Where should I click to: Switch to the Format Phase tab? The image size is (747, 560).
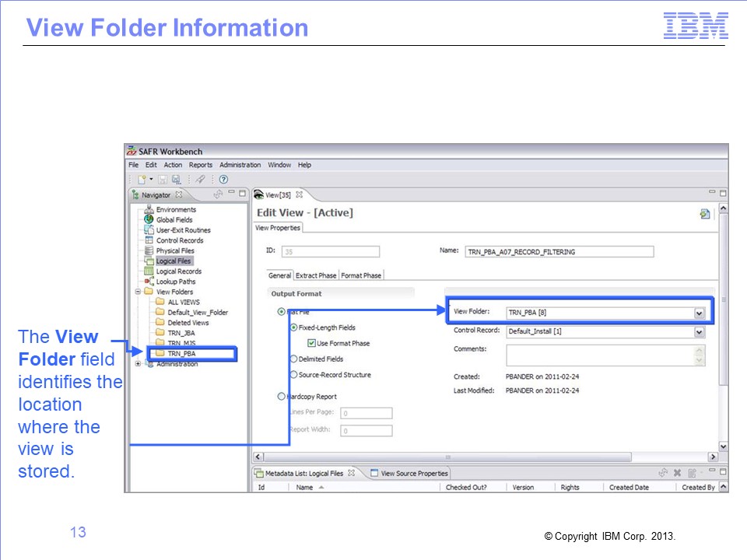361,275
